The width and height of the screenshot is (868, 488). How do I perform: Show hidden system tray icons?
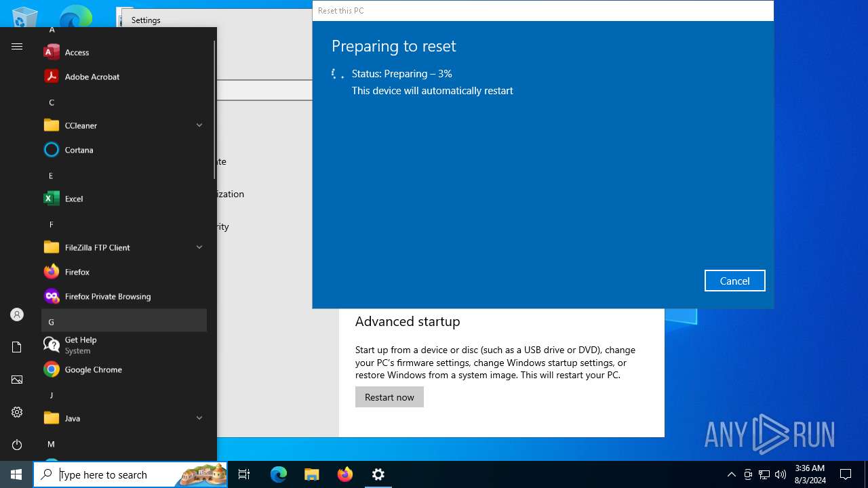click(731, 474)
